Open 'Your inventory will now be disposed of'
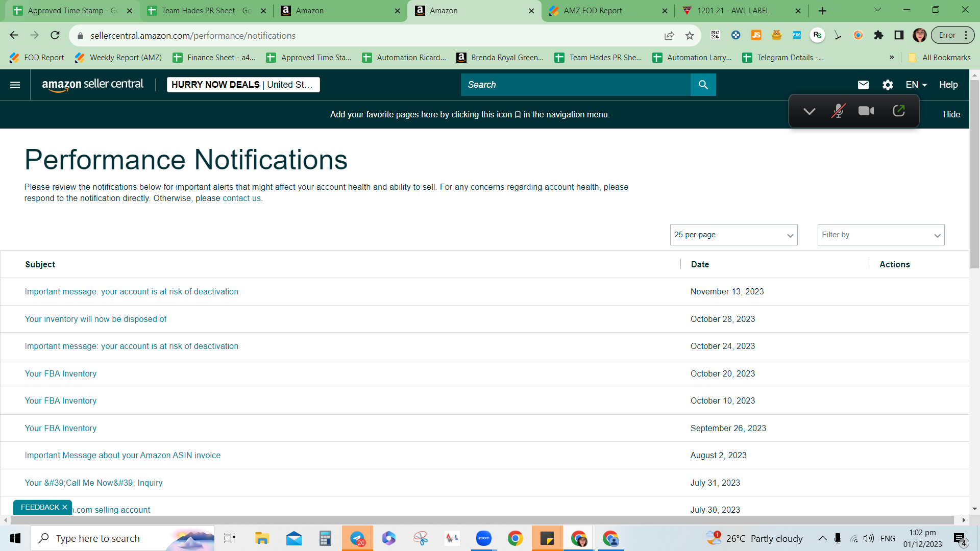This screenshot has width=980, height=551. (x=96, y=319)
